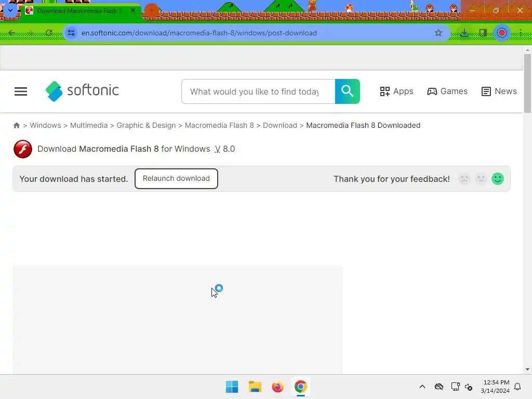Open the notifications bell
This screenshot has height=399, width=532.
tap(518, 387)
